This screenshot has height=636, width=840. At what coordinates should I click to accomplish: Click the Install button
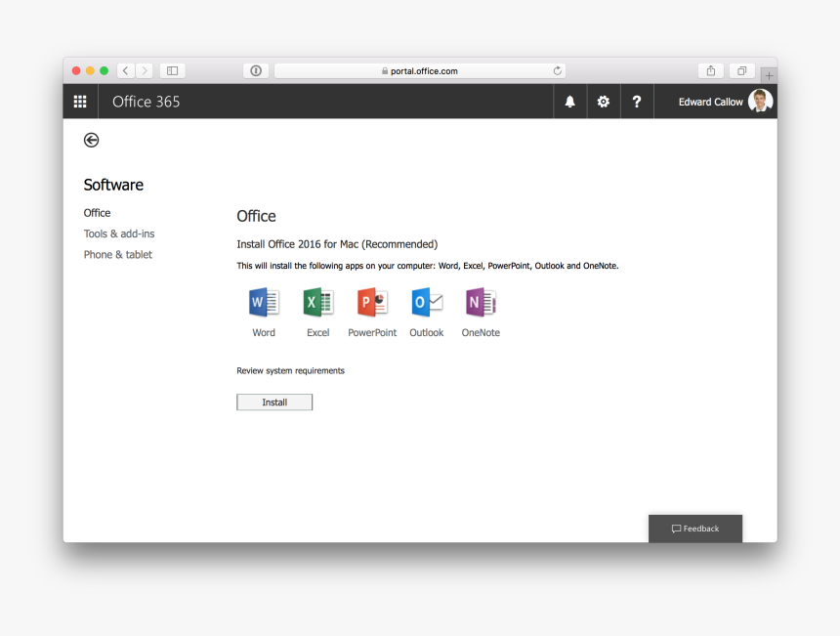point(274,403)
